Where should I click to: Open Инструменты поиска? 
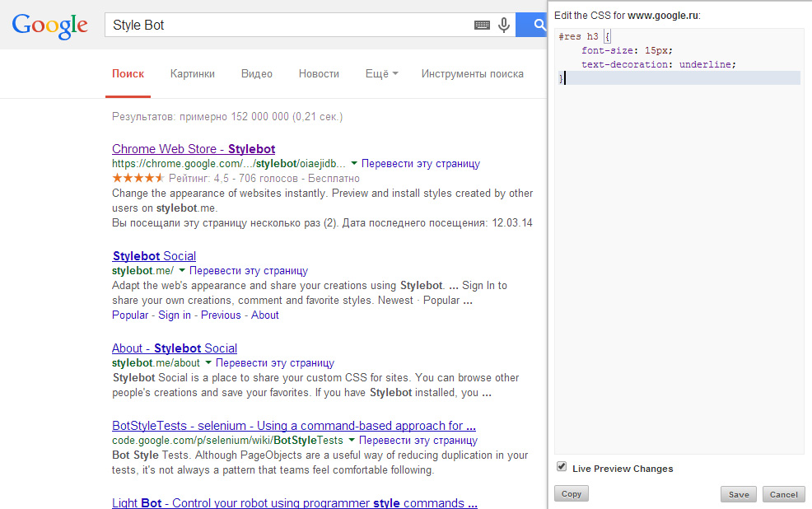click(472, 73)
